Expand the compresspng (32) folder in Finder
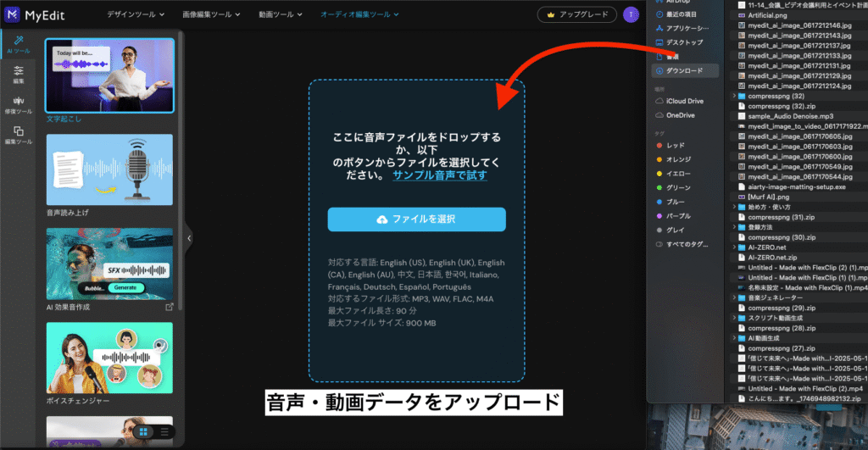This screenshot has height=450, width=868. click(734, 97)
